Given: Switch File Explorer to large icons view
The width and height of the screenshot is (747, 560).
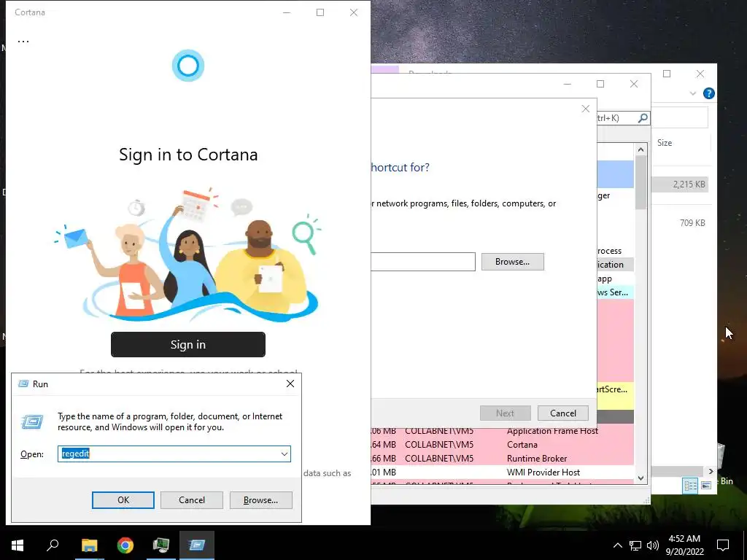Looking at the screenshot, I should pyautogui.click(x=706, y=486).
